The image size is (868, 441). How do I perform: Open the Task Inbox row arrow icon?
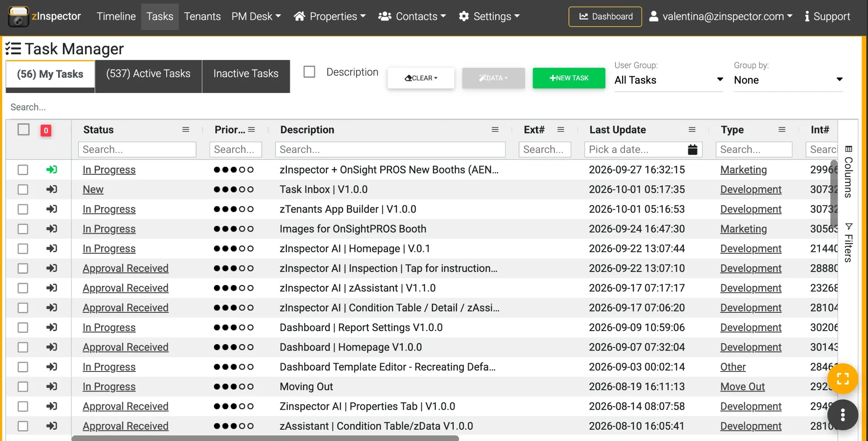(x=52, y=189)
